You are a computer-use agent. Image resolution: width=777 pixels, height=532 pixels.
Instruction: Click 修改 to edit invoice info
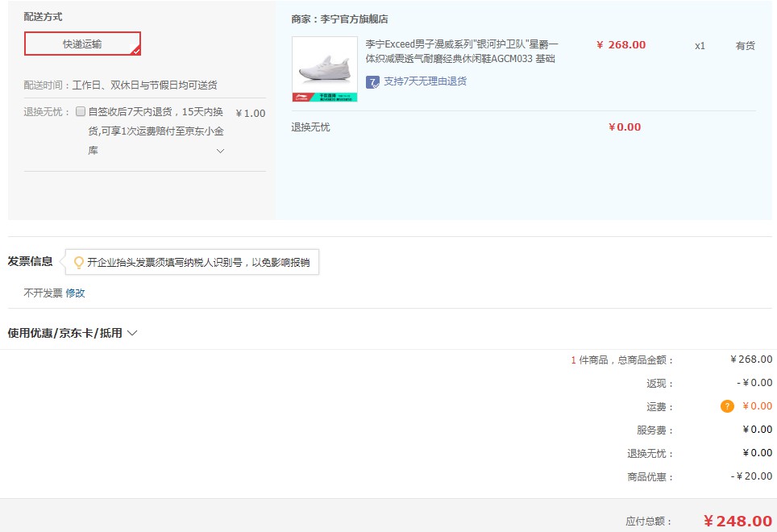pos(75,293)
